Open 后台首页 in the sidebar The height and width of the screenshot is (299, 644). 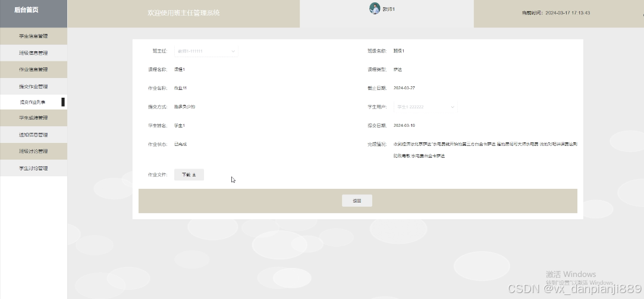[x=26, y=10]
